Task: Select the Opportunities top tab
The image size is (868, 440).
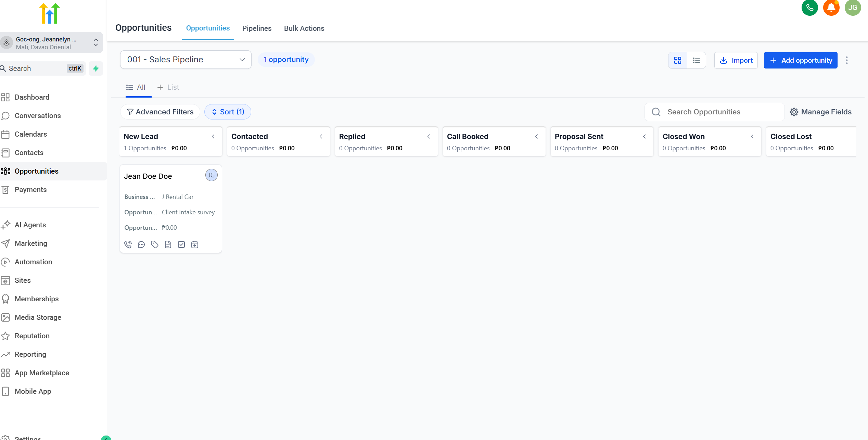Action: point(208,28)
